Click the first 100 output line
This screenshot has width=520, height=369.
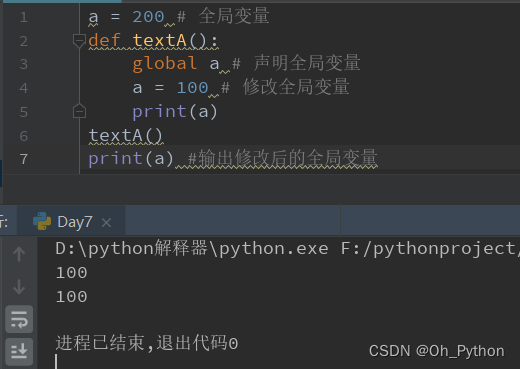pyautogui.click(x=71, y=273)
